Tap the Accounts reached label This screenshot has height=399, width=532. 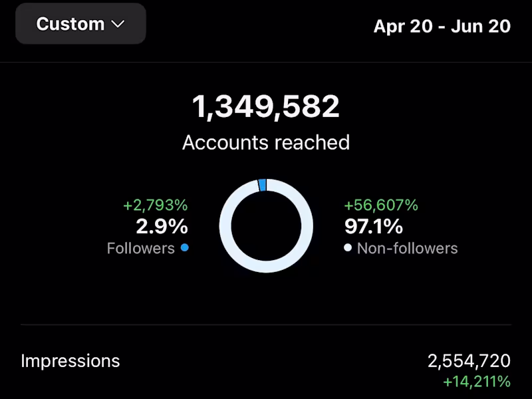(x=266, y=142)
